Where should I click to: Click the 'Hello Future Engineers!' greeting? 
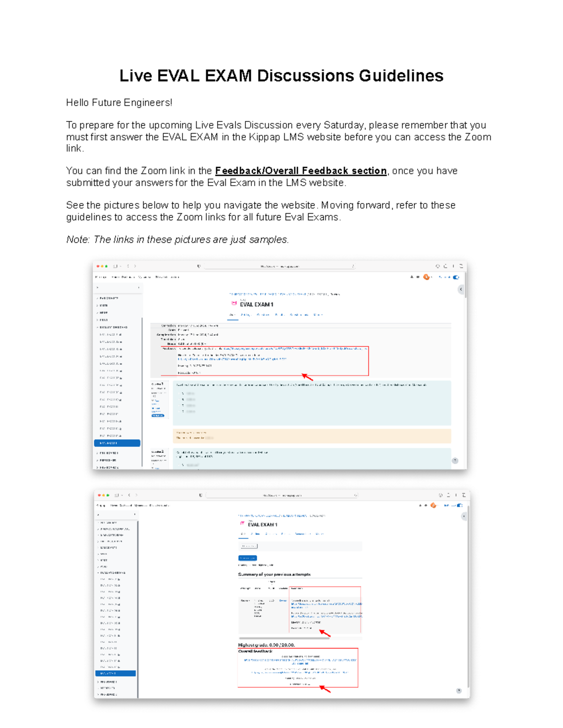tap(119, 103)
